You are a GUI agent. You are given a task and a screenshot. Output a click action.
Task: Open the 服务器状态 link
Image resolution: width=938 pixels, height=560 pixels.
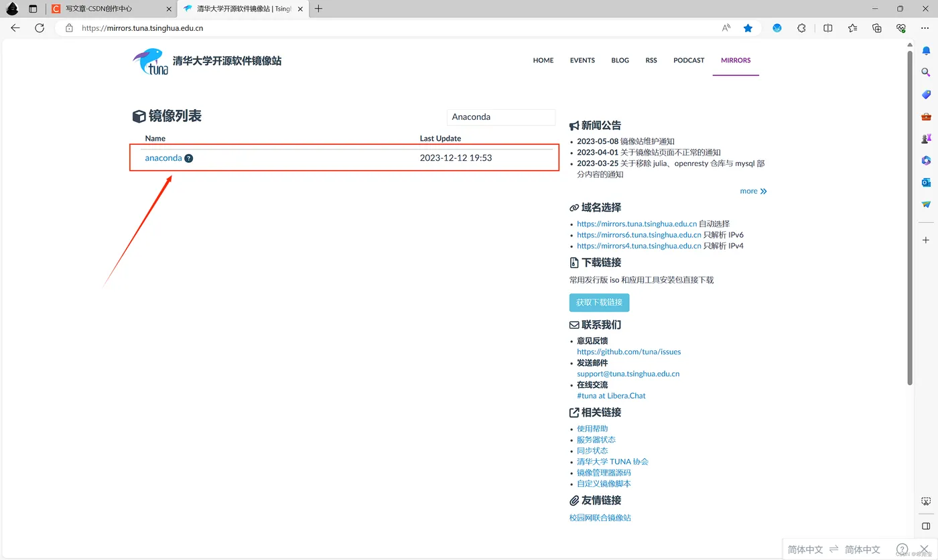click(596, 440)
